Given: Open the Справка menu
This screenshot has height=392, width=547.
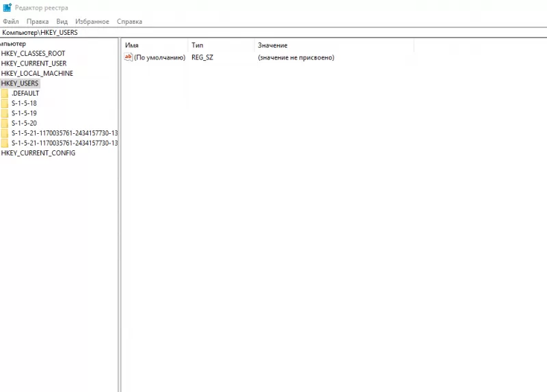Looking at the screenshot, I should (129, 22).
